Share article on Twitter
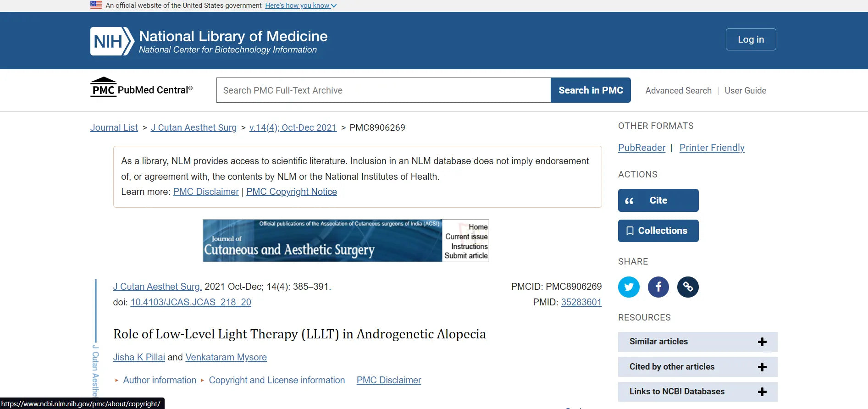 click(629, 287)
